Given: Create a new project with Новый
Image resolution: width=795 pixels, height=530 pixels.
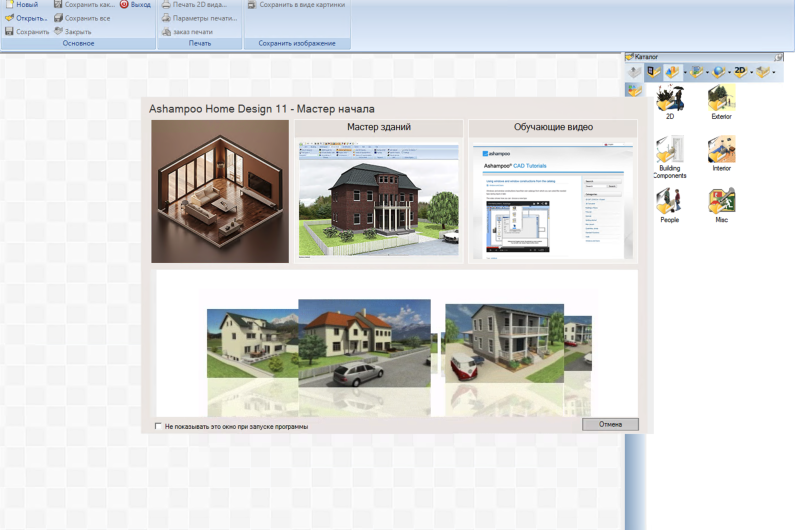Looking at the screenshot, I should point(21,5).
